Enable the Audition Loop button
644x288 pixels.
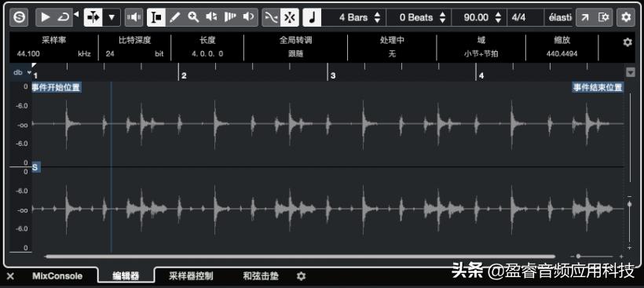tap(64, 17)
